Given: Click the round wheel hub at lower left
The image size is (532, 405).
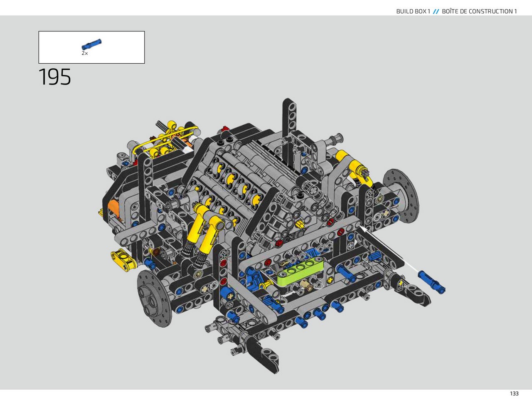Looking at the screenshot, I should pyautogui.click(x=154, y=298).
